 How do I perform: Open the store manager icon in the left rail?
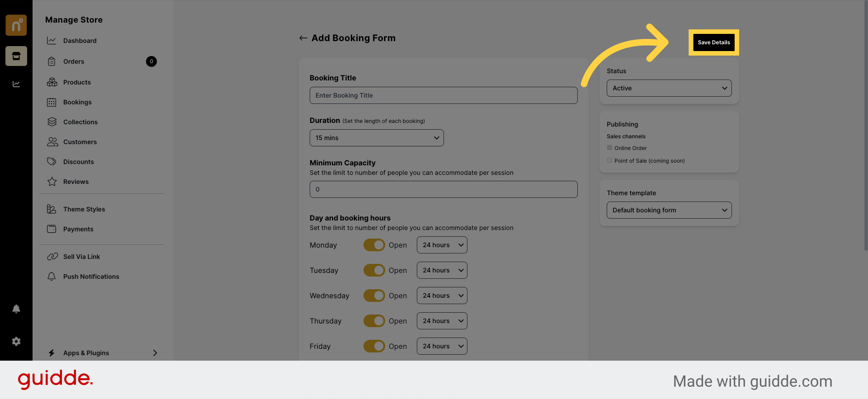[x=16, y=56]
